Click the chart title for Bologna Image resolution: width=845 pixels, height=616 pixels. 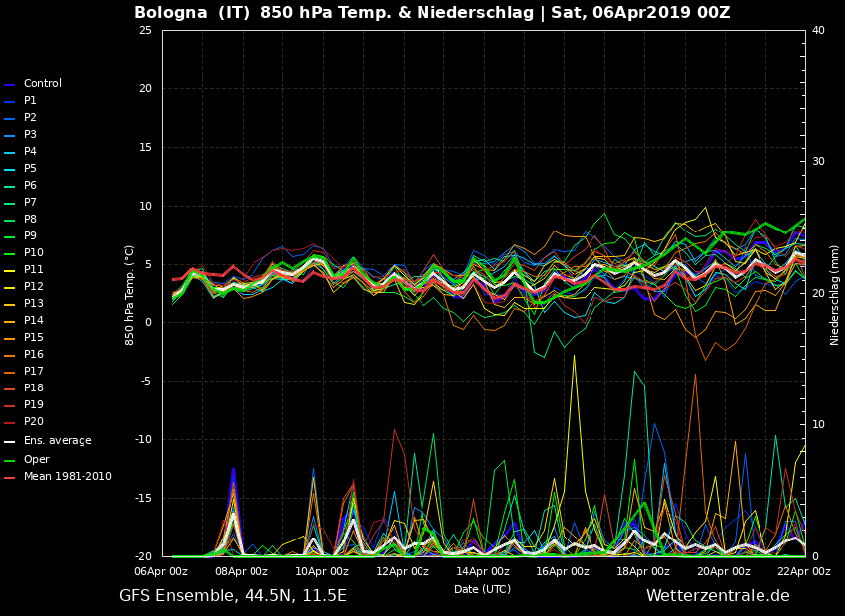pyautogui.click(x=431, y=13)
